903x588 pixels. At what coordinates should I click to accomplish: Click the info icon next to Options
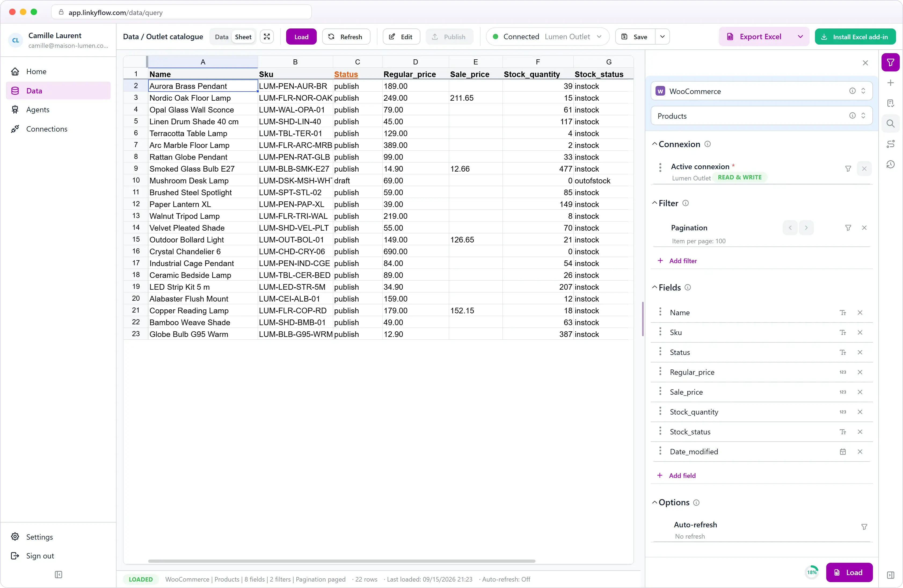696,502
